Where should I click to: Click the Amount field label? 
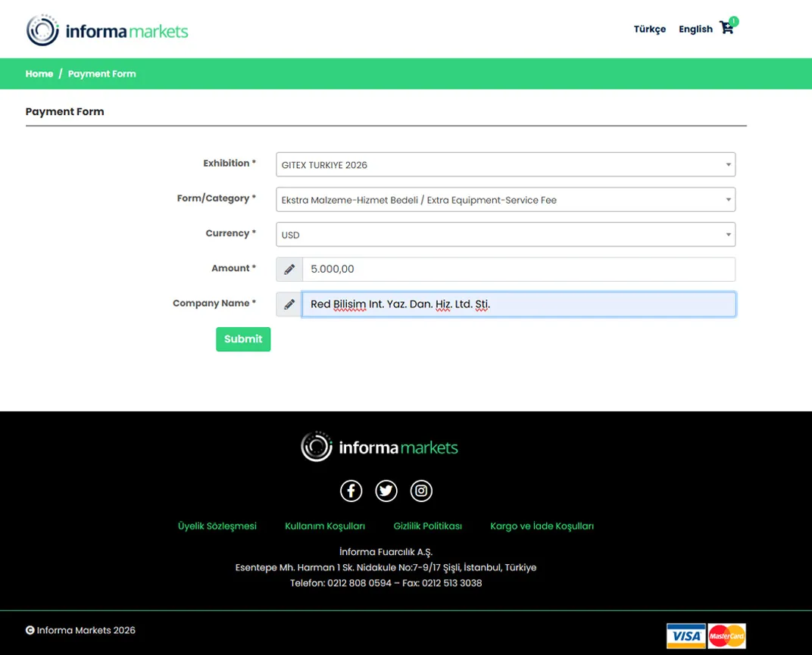(x=233, y=268)
